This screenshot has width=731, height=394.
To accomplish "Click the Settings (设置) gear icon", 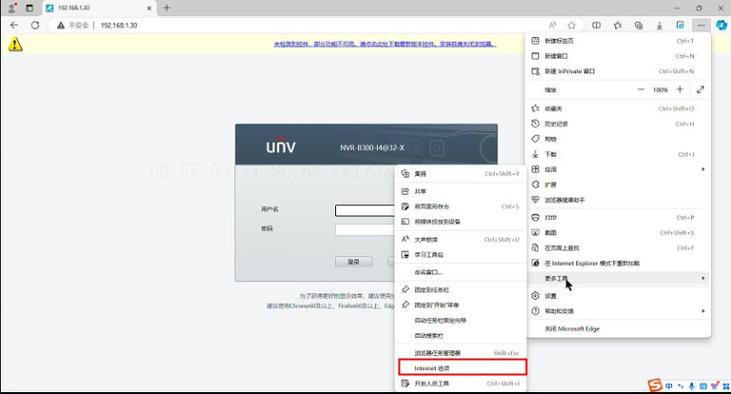I will coord(535,296).
